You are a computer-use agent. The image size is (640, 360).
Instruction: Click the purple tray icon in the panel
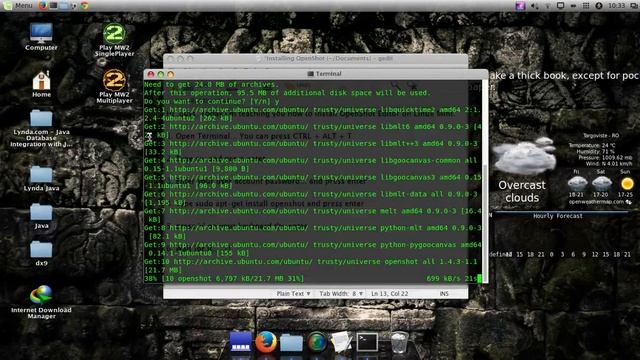click(520, 6)
